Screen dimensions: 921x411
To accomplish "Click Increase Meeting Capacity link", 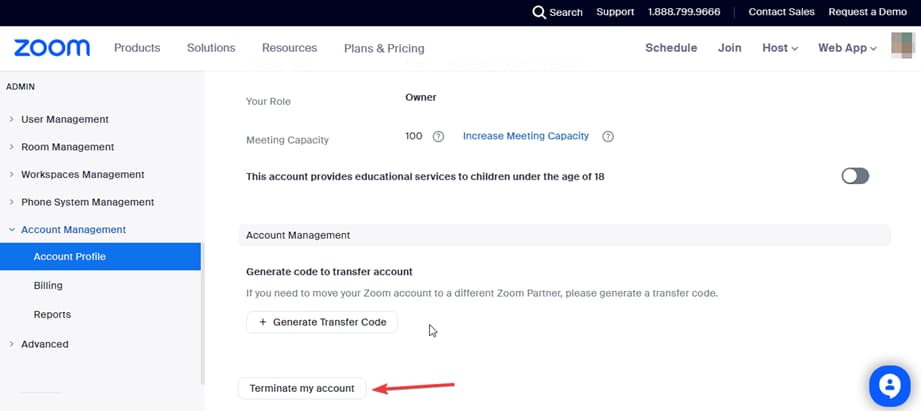I will pyautogui.click(x=525, y=136).
